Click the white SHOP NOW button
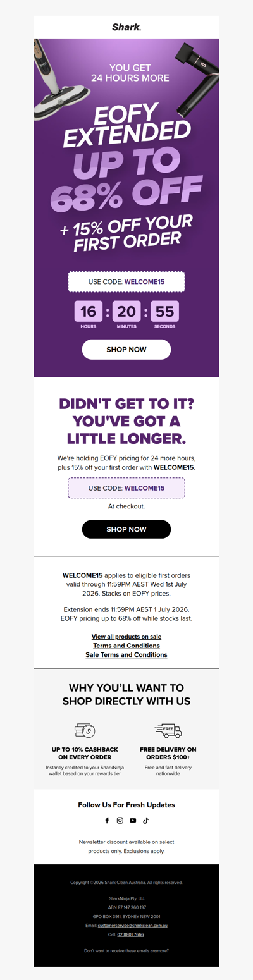This screenshot has height=980, width=253. [x=126, y=350]
